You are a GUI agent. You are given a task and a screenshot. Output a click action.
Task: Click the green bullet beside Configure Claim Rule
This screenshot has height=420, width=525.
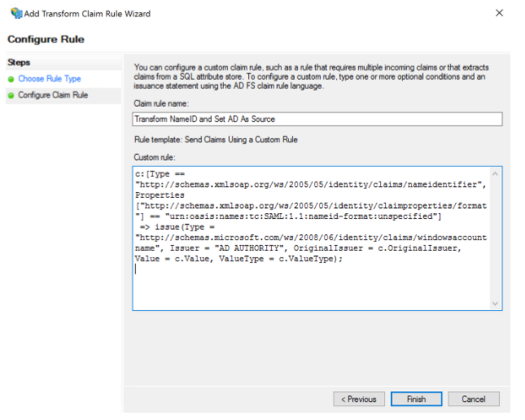click(x=11, y=95)
